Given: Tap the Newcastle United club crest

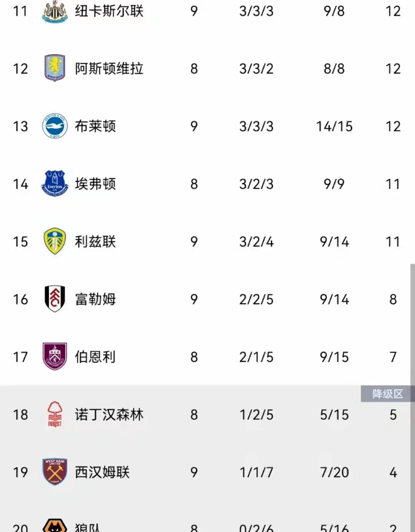Looking at the screenshot, I should point(55,11).
